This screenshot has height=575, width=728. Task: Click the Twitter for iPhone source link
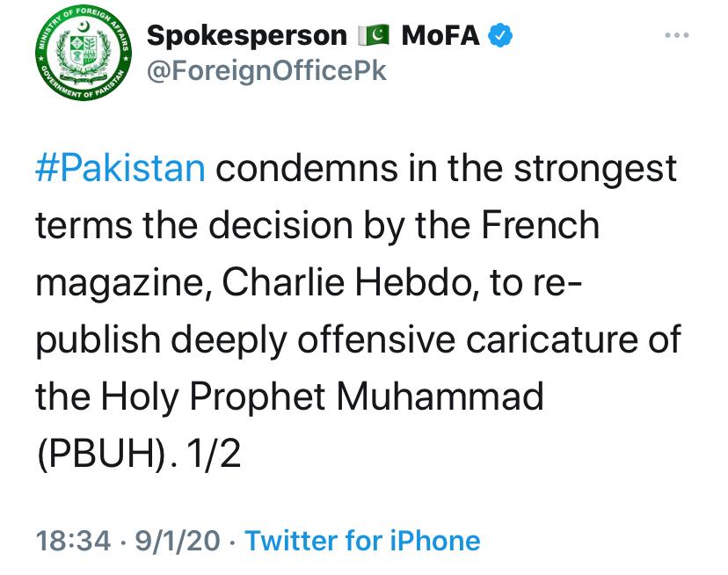[362, 540]
